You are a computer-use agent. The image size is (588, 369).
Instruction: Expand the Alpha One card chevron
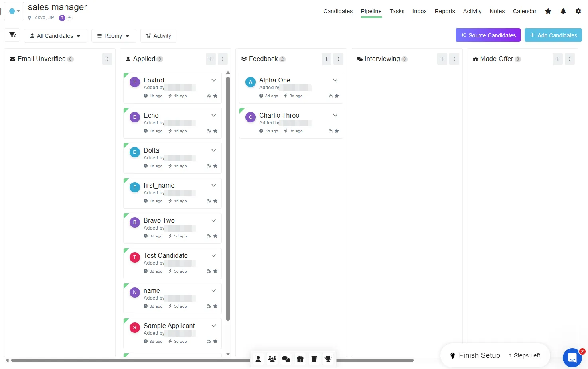point(335,80)
